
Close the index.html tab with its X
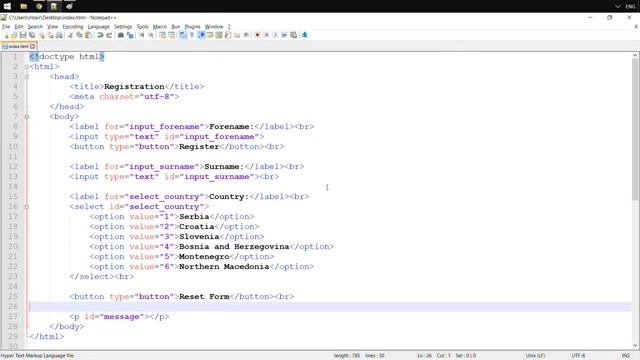point(33,47)
